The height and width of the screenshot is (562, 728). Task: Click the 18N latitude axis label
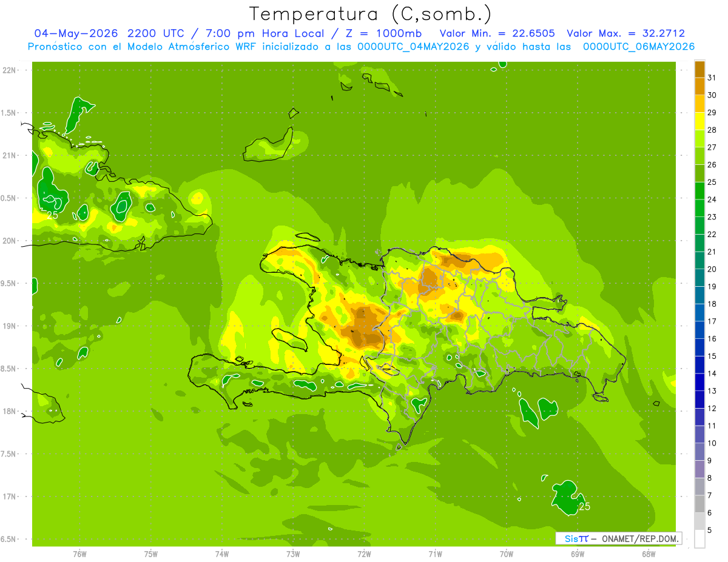(x=9, y=411)
